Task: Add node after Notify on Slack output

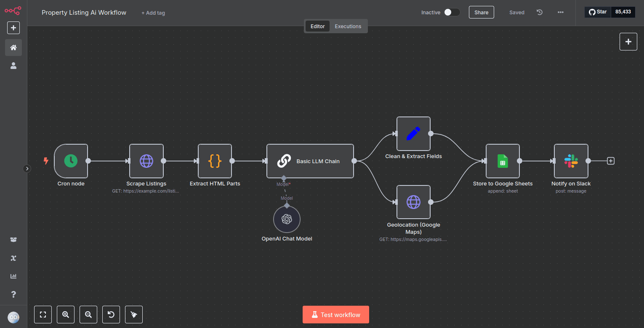Action: click(x=611, y=161)
